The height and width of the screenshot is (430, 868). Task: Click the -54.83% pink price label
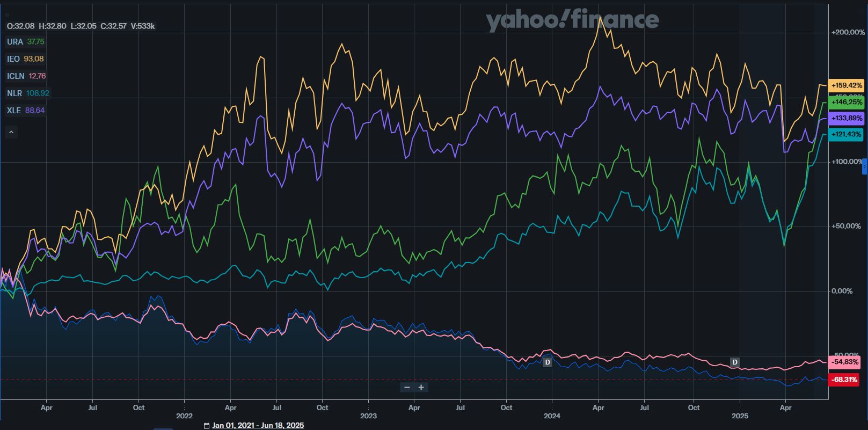[x=844, y=362]
